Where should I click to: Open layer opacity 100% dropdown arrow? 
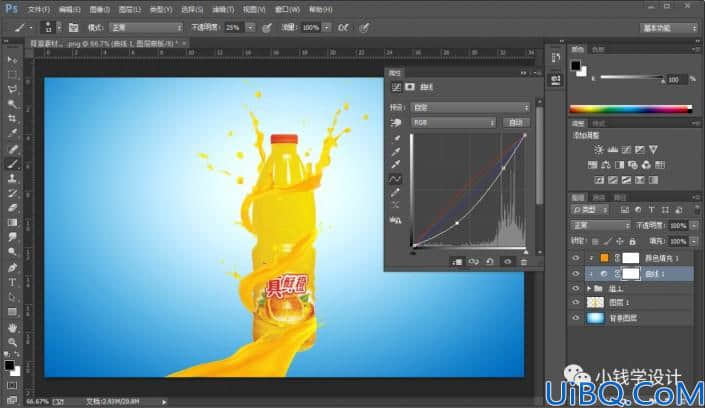[694, 225]
